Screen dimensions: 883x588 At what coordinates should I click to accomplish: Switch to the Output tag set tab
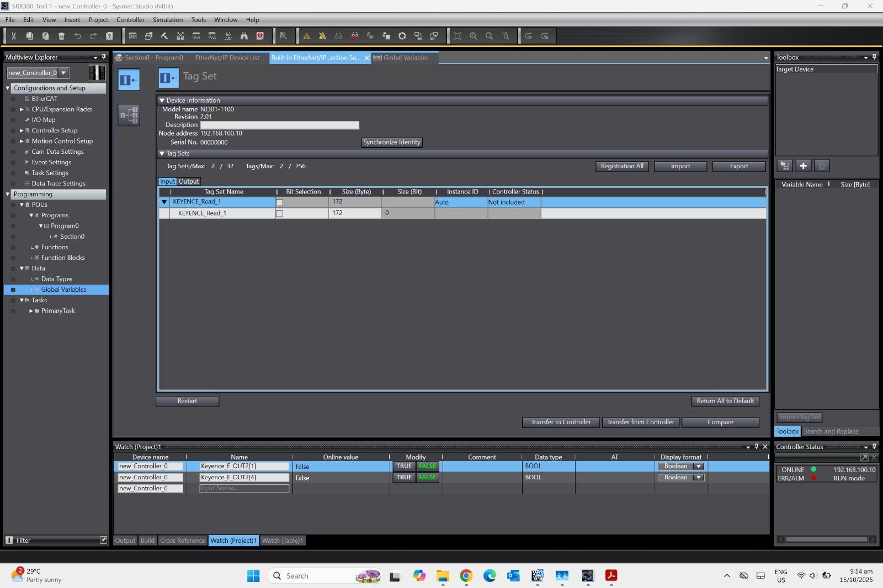pyautogui.click(x=189, y=181)
